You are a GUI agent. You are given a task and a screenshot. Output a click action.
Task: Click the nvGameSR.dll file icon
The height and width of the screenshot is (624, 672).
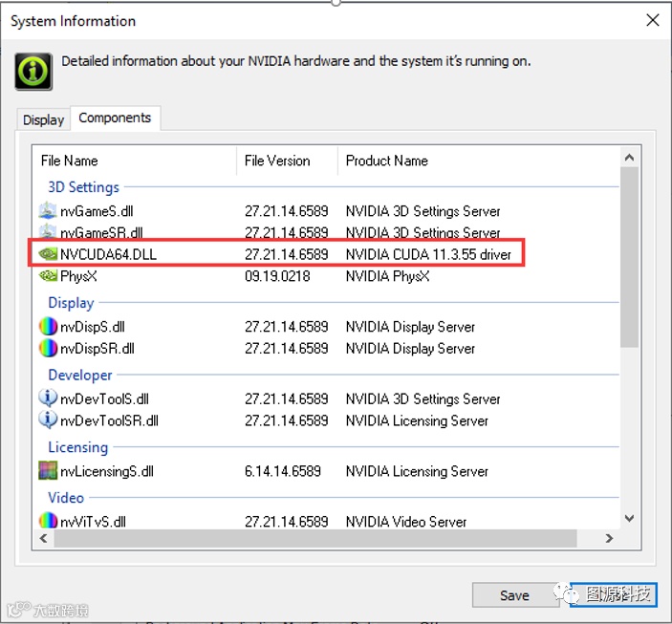48,231
